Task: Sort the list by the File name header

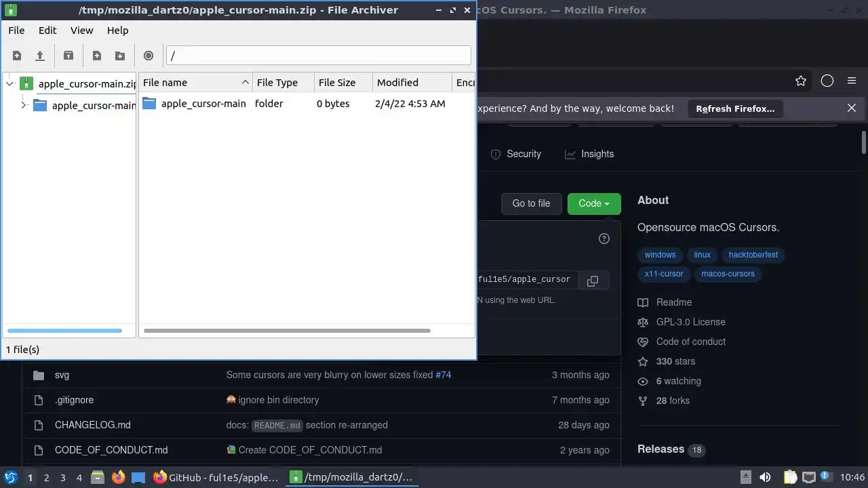Action: point(195,83)
